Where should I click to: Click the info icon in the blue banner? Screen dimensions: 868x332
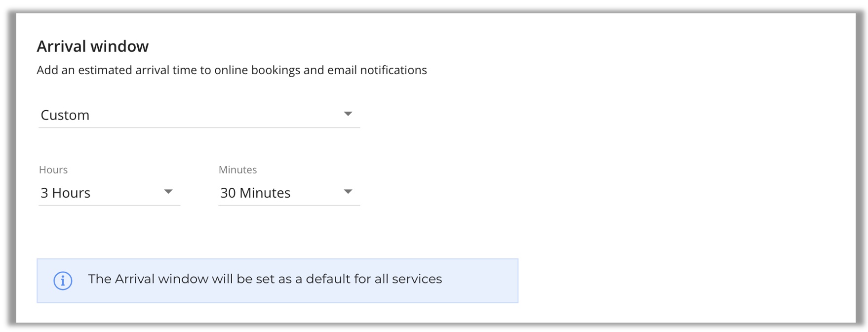(63, 281)
